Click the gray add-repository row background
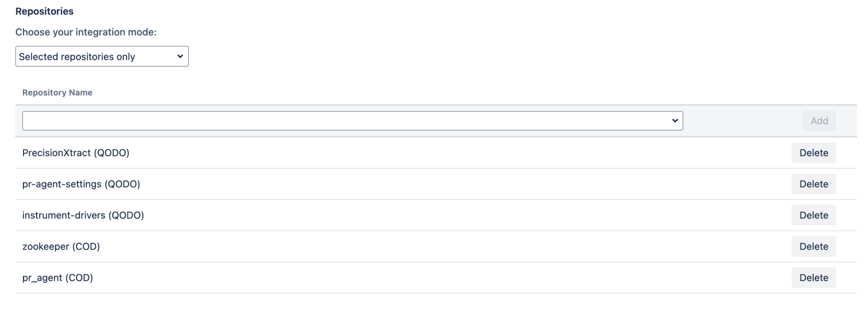Viewport: 868px width, 309px height. [x=741, y=121]
